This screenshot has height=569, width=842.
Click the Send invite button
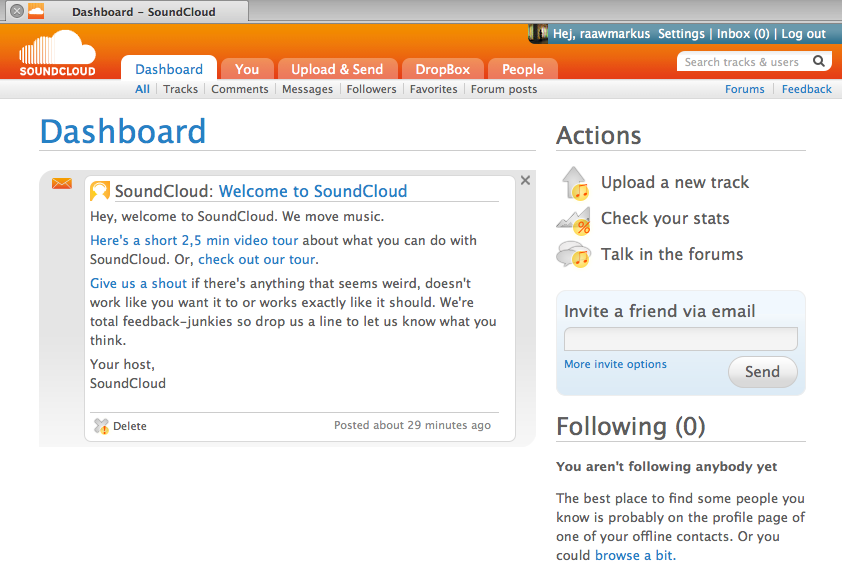tap(763, 371)
